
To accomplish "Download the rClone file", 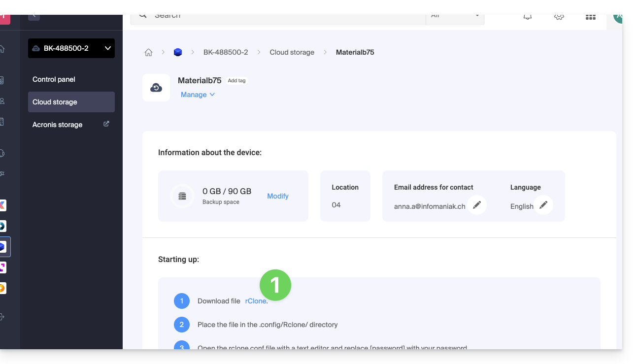I will 256,301.
